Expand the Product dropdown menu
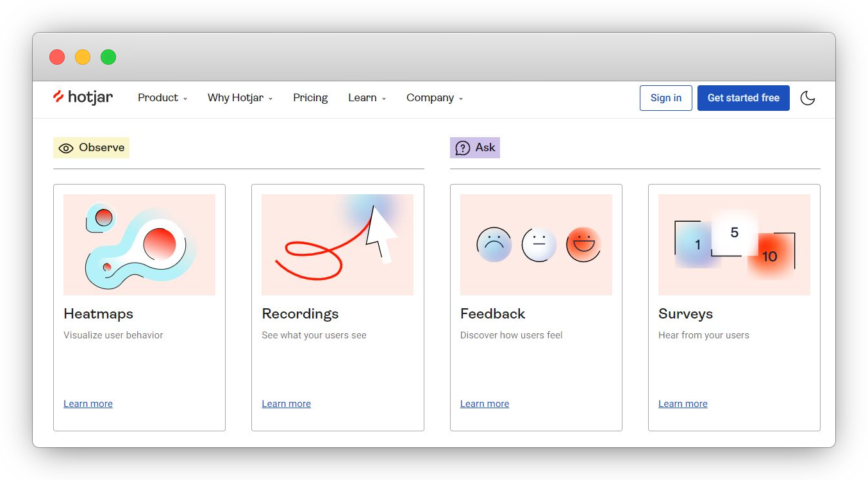868x480 pixels. tap(162, 97)
